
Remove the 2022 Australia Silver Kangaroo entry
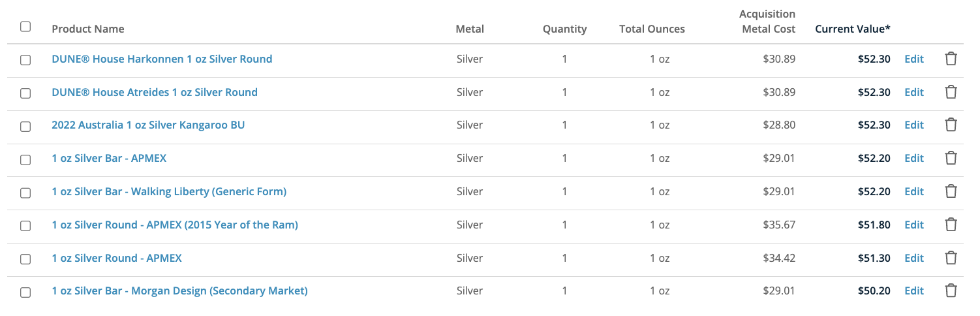pyautogui.click(x=951, y=125)
